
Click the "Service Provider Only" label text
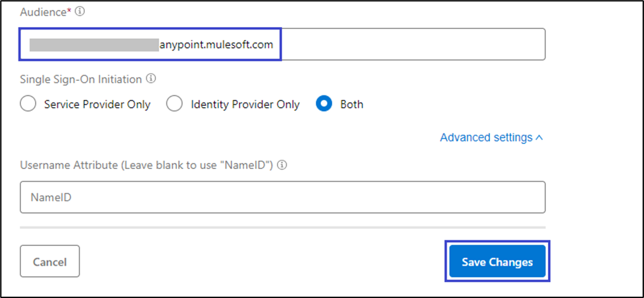coord(97,104)
